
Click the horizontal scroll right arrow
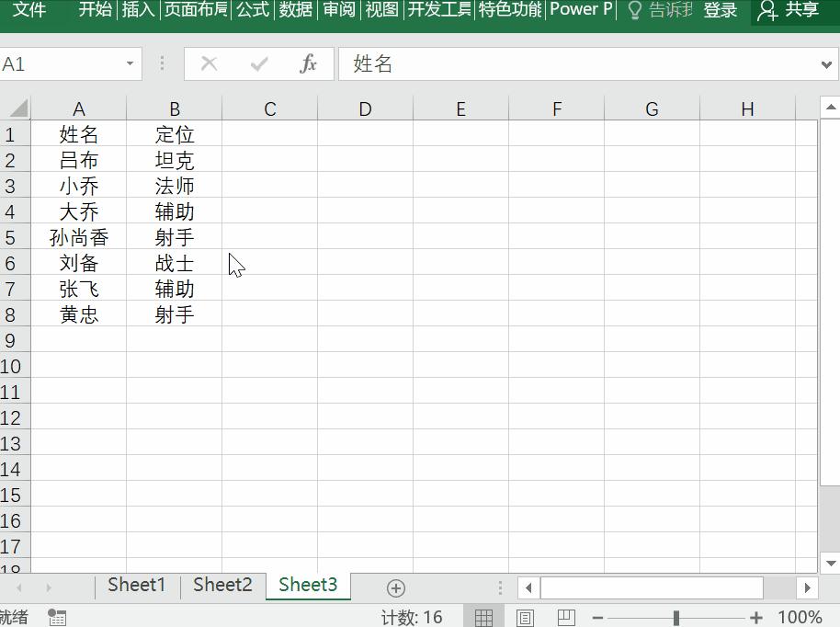click(807, 587)
